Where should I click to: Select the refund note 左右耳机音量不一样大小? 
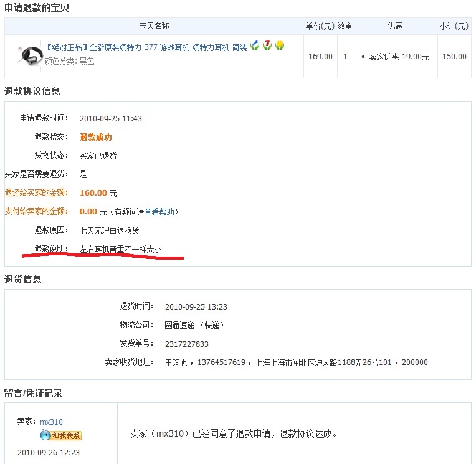[x=120, y=250]
